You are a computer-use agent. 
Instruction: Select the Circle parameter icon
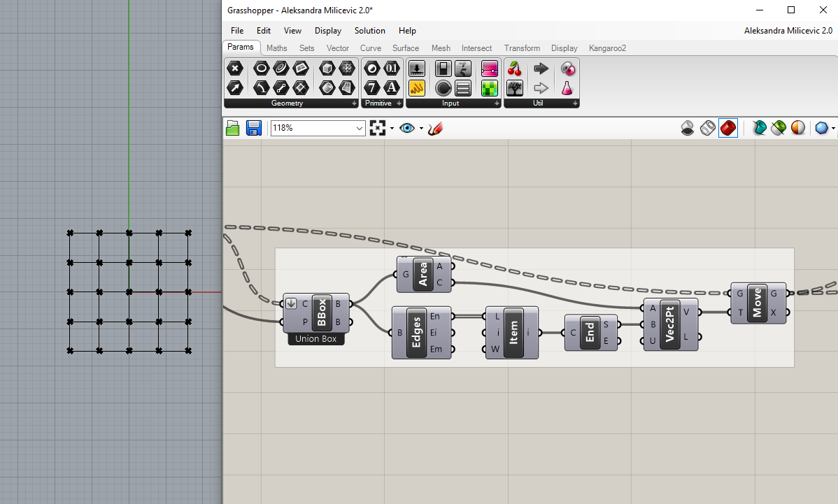click(261, 69)
